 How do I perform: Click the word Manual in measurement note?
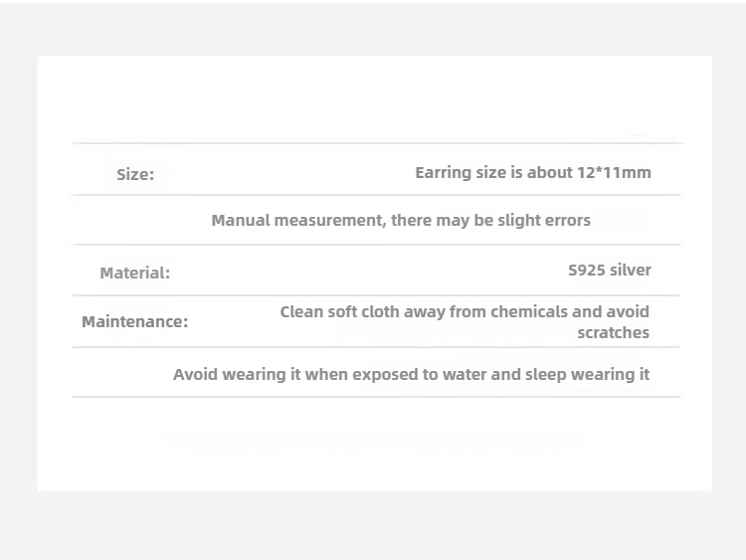point(241,220)
